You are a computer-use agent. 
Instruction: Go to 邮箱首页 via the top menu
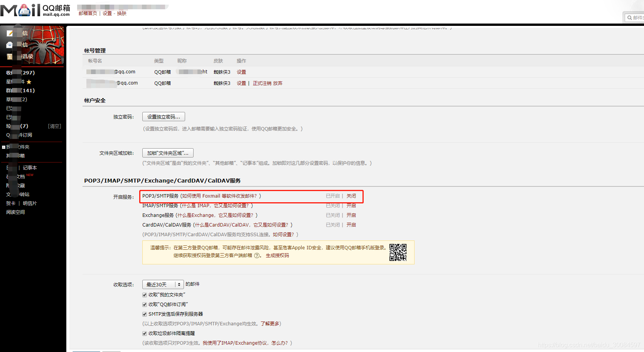click(87, 13)
